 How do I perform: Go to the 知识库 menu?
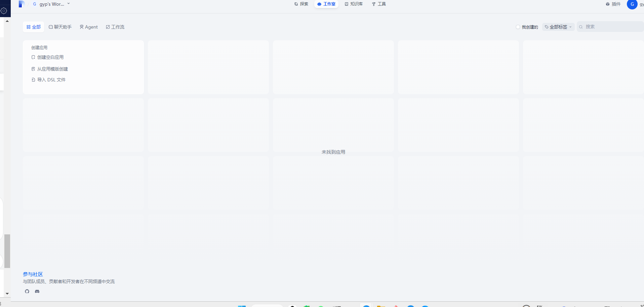pyautogui.click(x=354, y=4)
